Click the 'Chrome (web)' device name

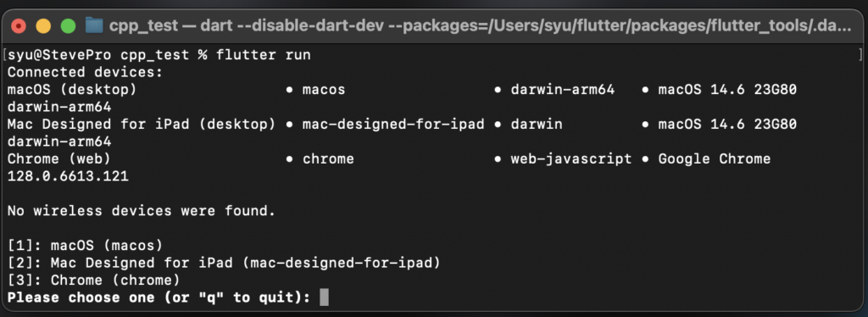pos(59,159)
